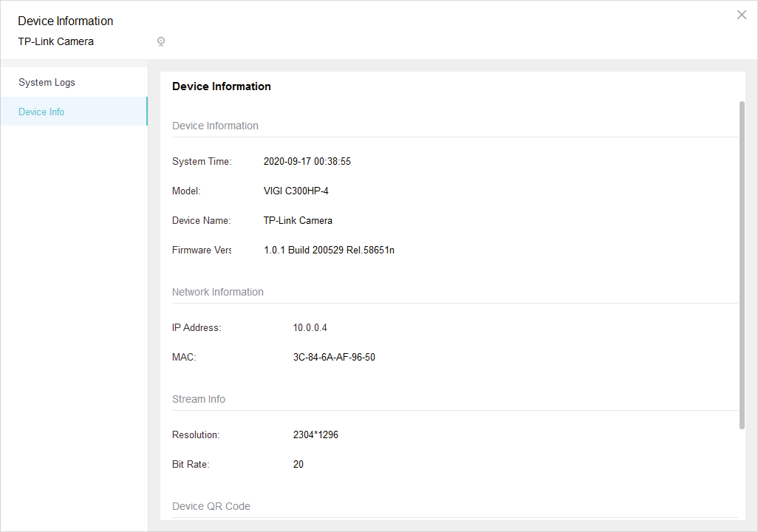Click the Device QR Code section heading
Viewport: 758px width, 532px height.
[211, 506]
